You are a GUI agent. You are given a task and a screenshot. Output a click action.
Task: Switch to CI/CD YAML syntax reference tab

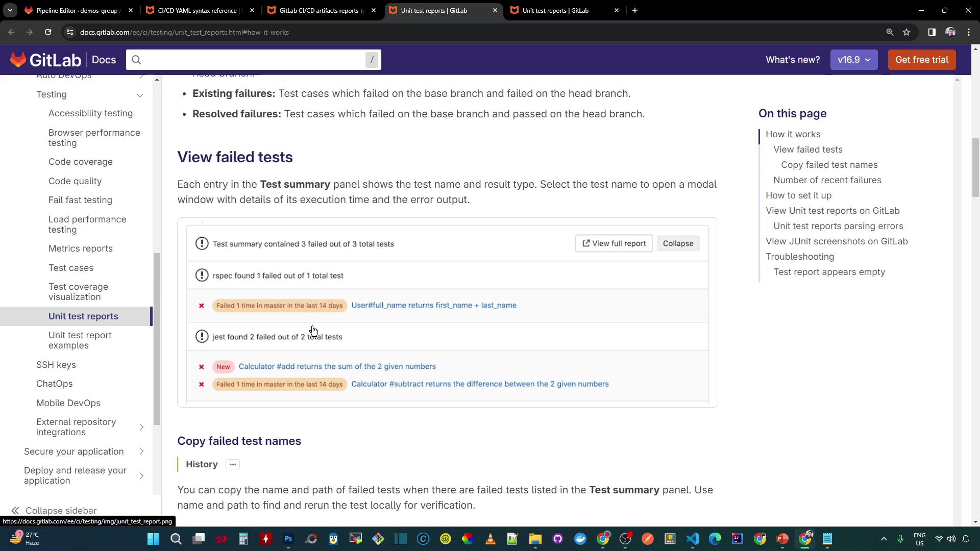[x=199, y=10]
